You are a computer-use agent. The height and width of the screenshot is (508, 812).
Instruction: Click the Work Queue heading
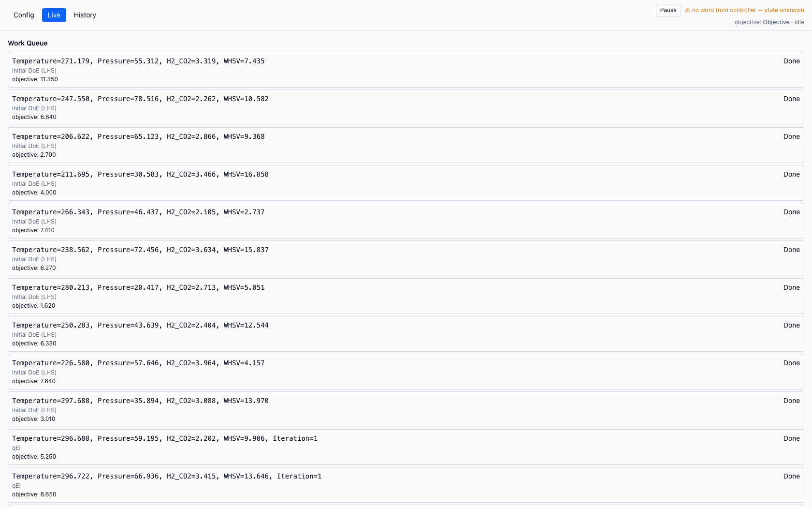coord(28,43)
